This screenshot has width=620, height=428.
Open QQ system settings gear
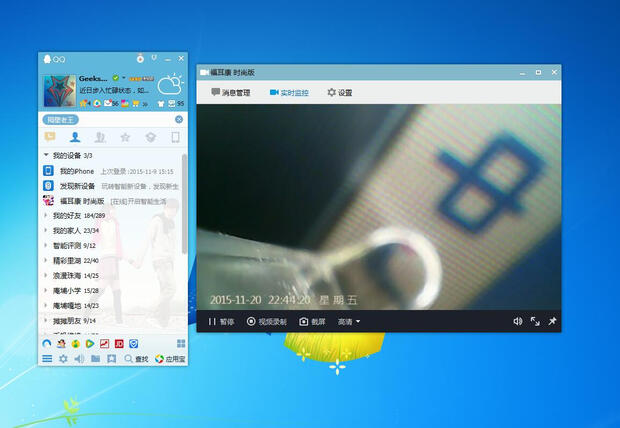pos(63,359)
